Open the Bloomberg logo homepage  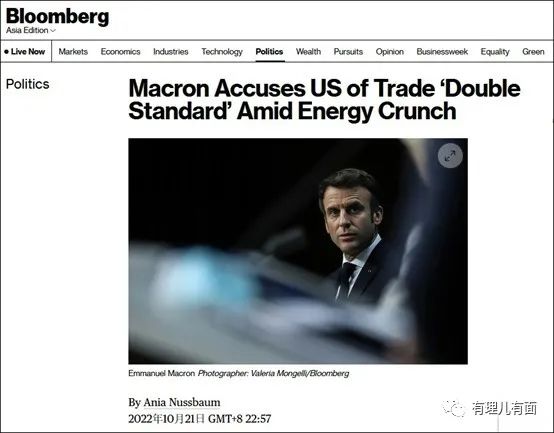pyautogui.click(x=57, y=16)
